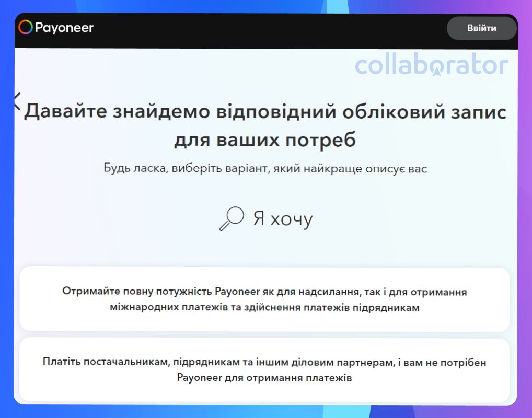This screenshot has height=418, width=532.
Task: Click the magnifying glass icon beside Я хочу
Action: (x=232, y=218)
